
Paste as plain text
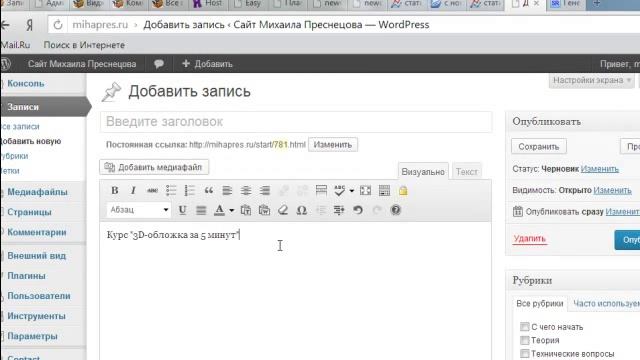pyautogui.click(x=246, y=210)
